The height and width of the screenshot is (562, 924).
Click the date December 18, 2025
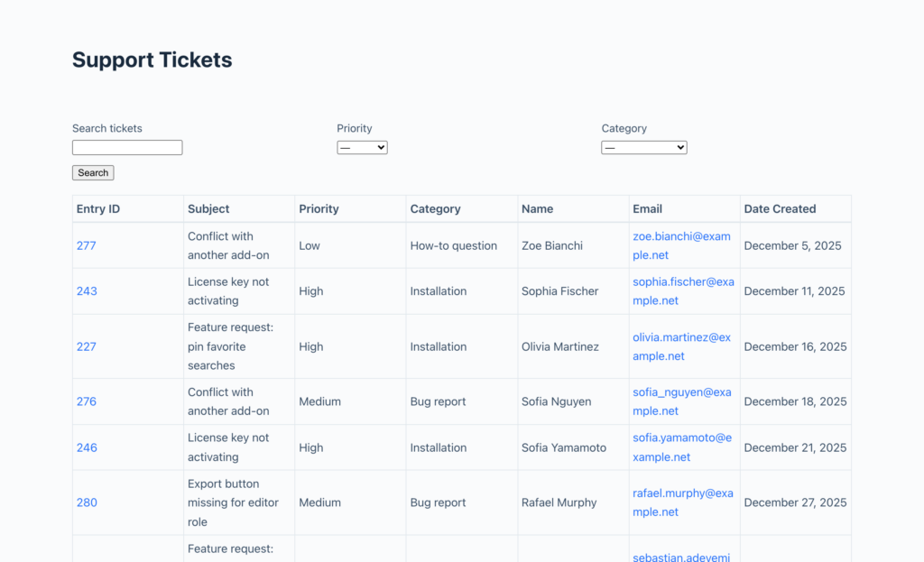(x=796, y=401)
